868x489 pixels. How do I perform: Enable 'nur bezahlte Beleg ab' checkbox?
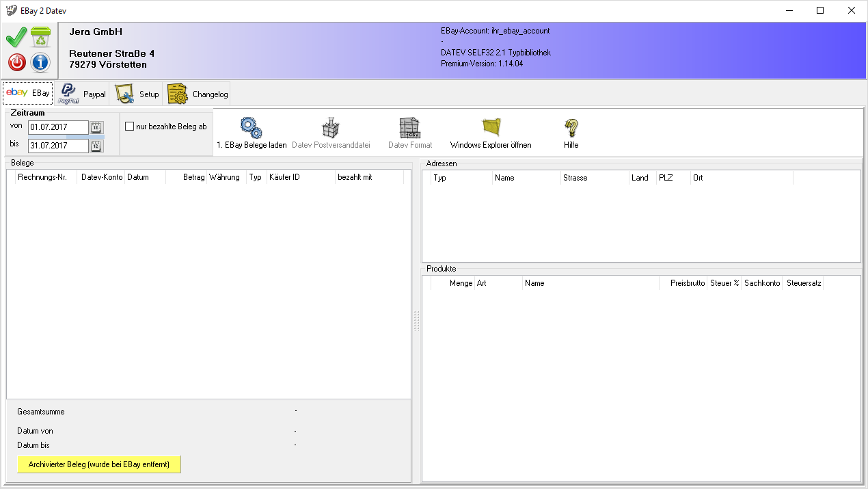[x=130, y=127]
